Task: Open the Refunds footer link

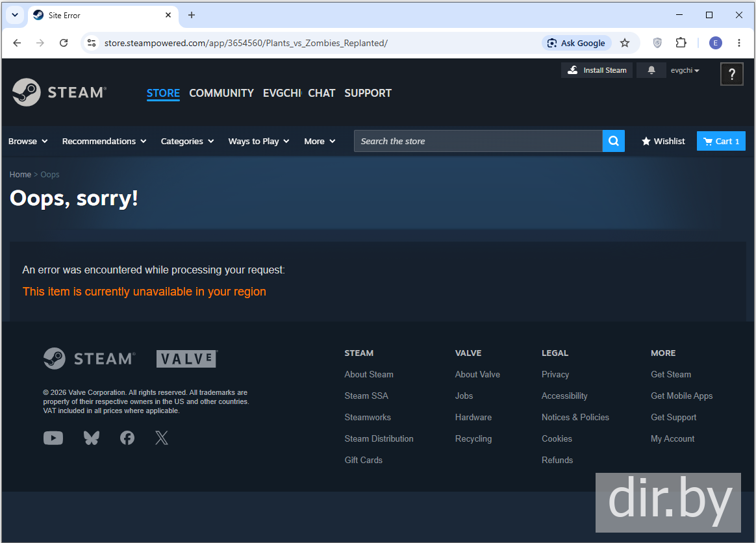Action: (x=557, y=460)
